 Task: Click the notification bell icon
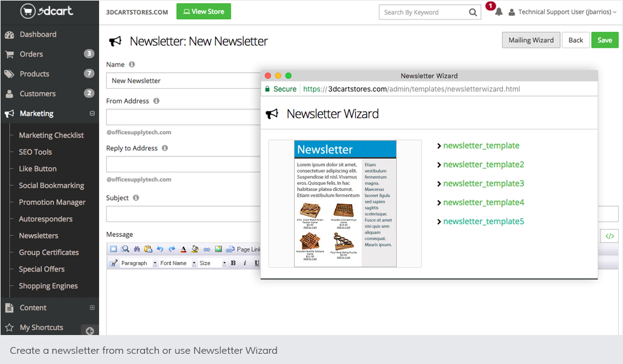[x=499, y=12]
